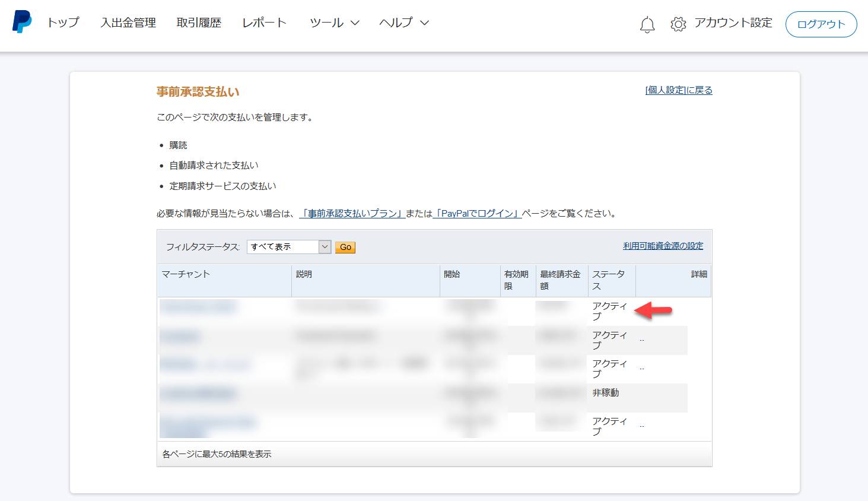
Task: Click the account settings gear icon
Action: [678, 24]
